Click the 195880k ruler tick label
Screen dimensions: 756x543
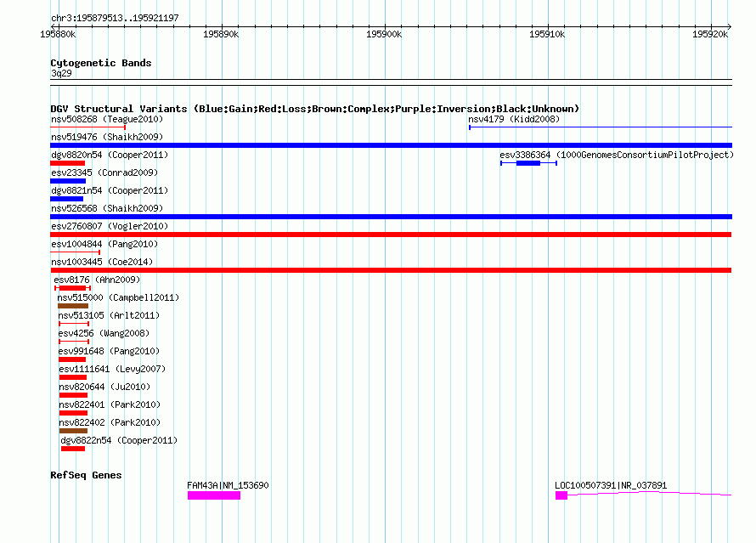click(58, 34)
